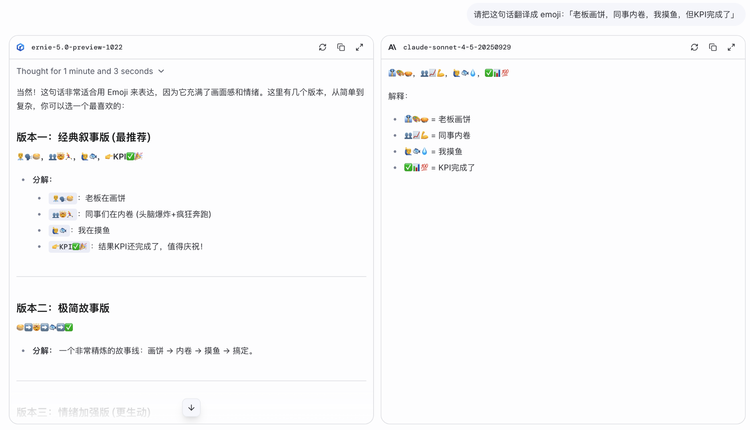
Task: Copy the claude-sonnet-4-5 response
Action: [x=713, y=47]
